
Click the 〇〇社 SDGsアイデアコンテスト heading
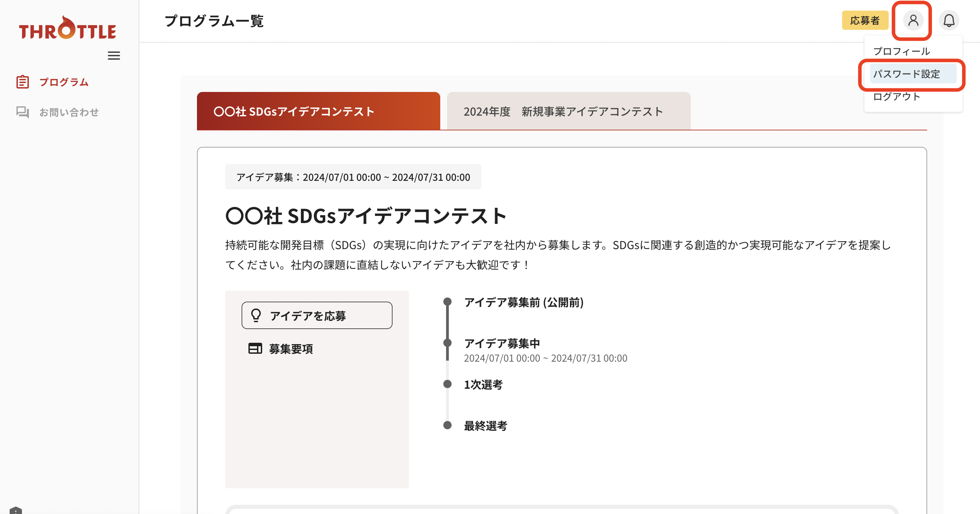[x=365, y=216]
